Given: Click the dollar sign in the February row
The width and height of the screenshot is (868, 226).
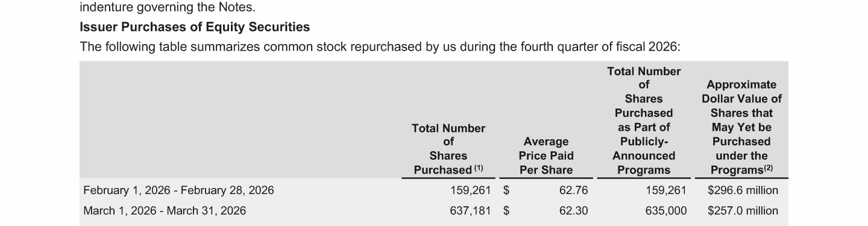Looking at the screenshot, I should point(507,190).
